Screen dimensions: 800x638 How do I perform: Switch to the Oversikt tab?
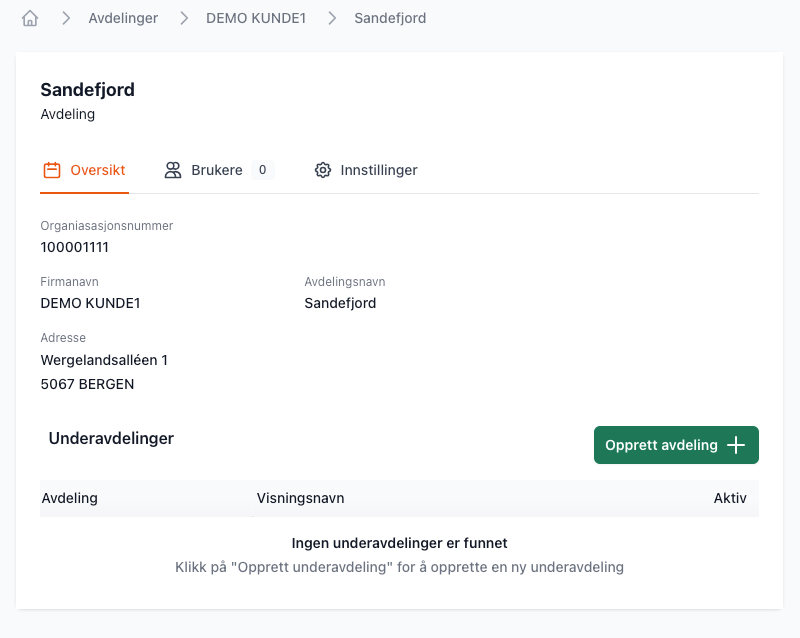pos(97,170)
